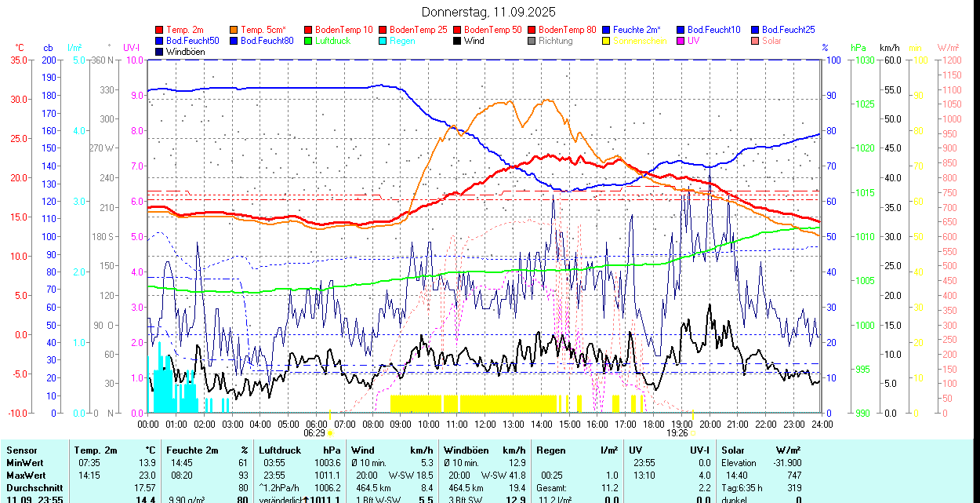
Task: Click the orange Temp. 5cm legend square
Action: click(x=234, y=30)
